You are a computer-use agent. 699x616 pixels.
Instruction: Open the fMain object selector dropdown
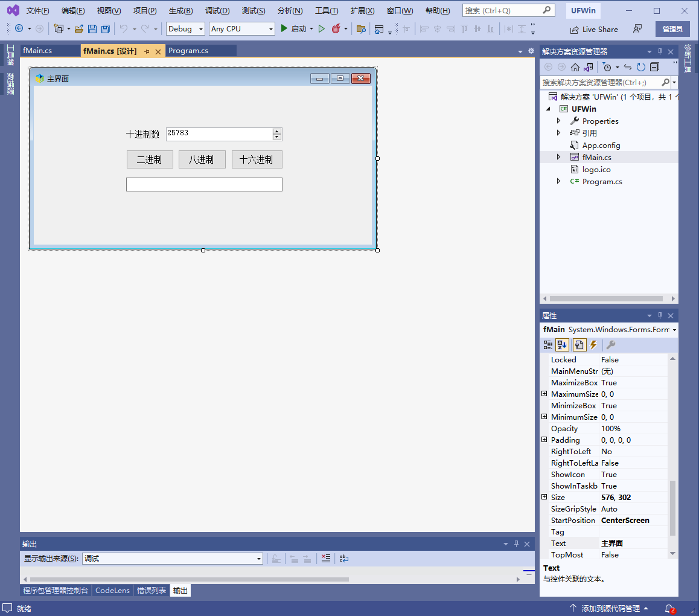674,330
